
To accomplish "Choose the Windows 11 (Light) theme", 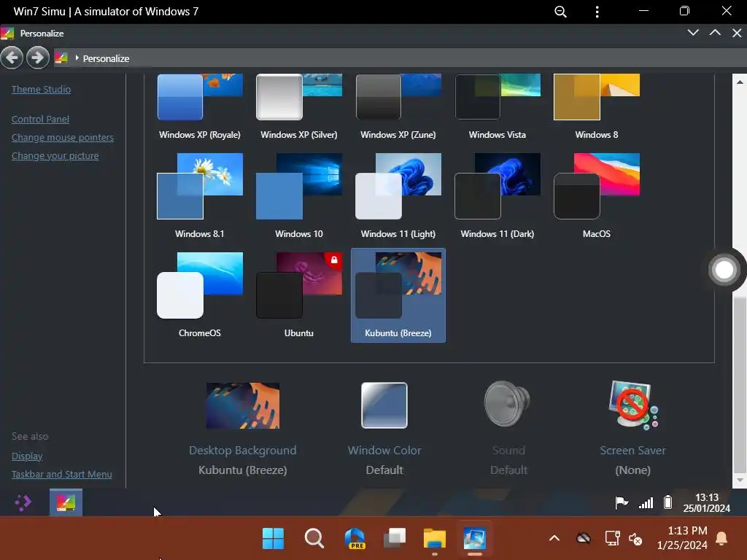I will tap(398, 196).
